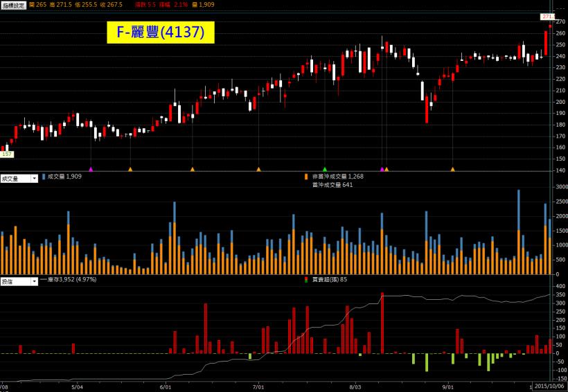Click the 漲幅 2.1% percentage value

(x=172, y=5)
